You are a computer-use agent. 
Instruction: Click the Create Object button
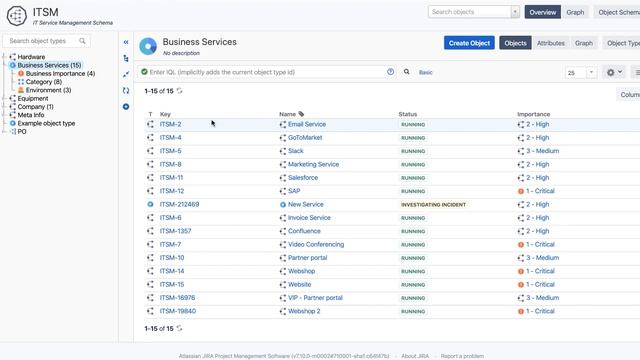click(x=469, y=43)
